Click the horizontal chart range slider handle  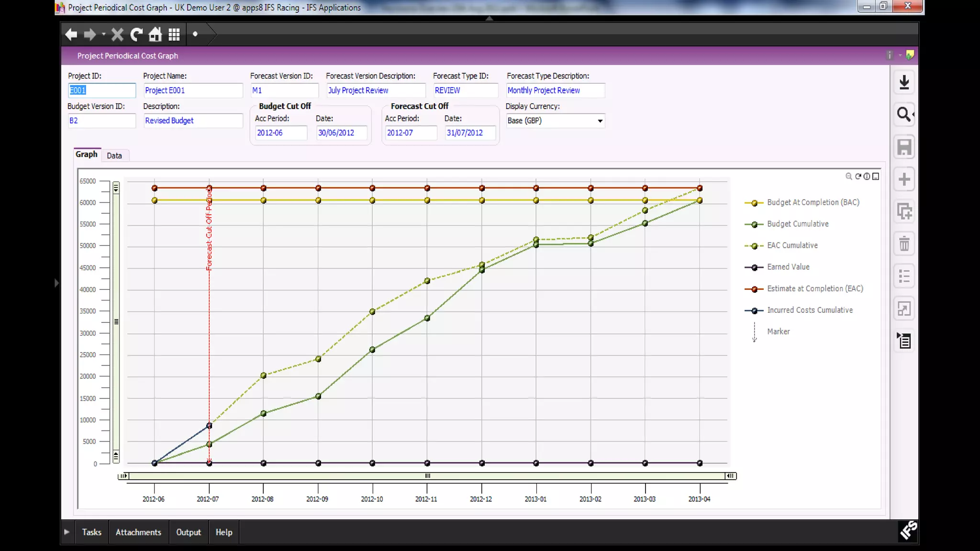coord(427,476)
